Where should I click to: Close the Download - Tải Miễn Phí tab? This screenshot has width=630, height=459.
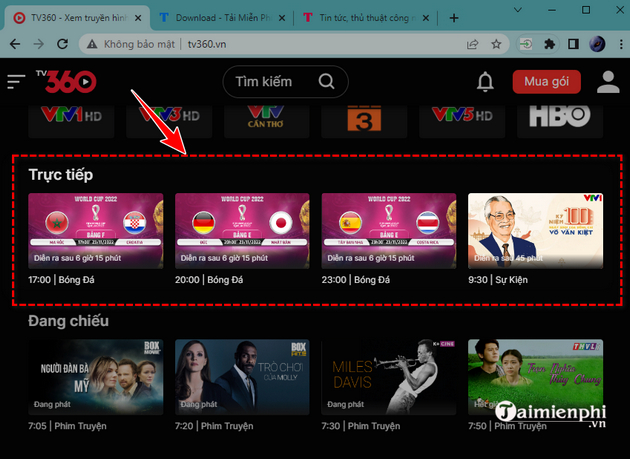pyautogui.click(x=282, y=18)
